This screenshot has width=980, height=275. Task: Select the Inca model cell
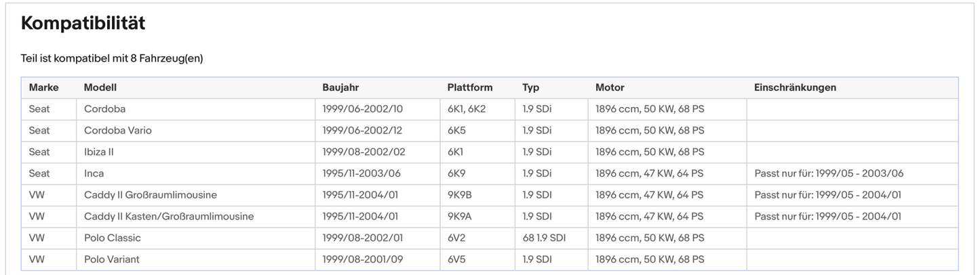tap(94, 173)
